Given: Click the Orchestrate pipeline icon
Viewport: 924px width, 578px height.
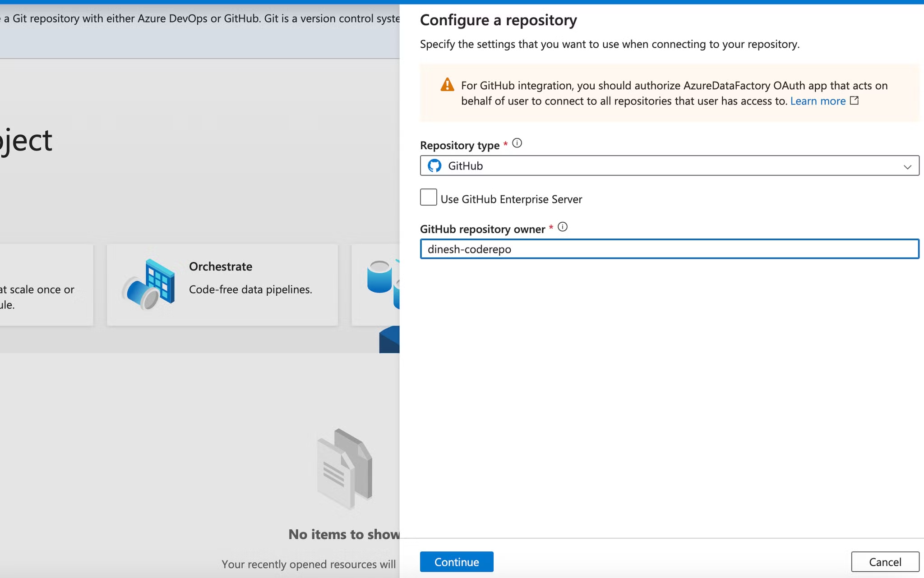Looking at the screenshot, I should pos(148,284).
